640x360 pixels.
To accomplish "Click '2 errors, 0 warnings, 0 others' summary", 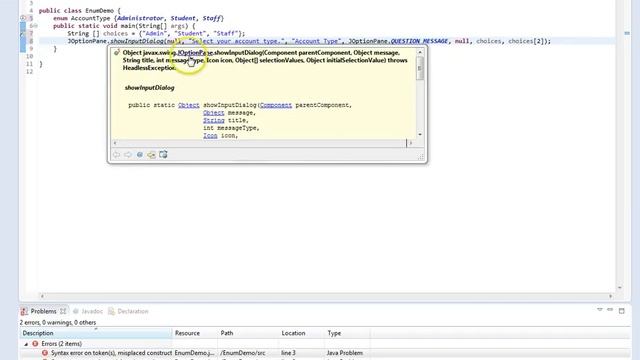I will 58,322.
